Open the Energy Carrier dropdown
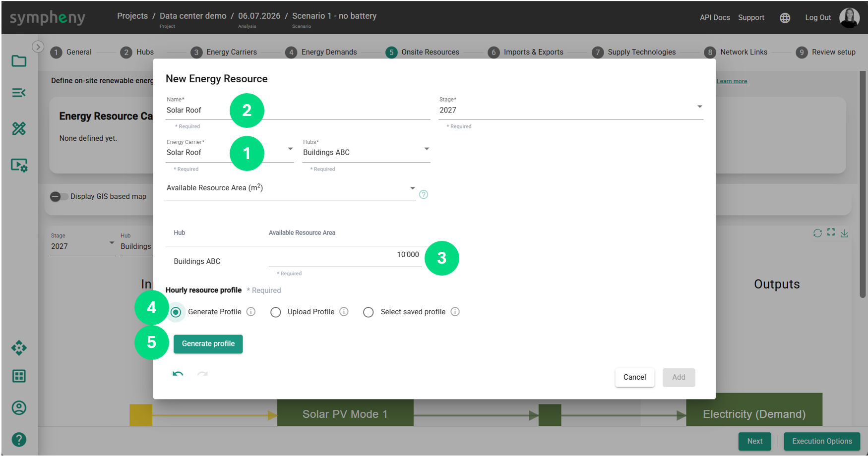Viewport: 868px width, 456px height. 230,152
